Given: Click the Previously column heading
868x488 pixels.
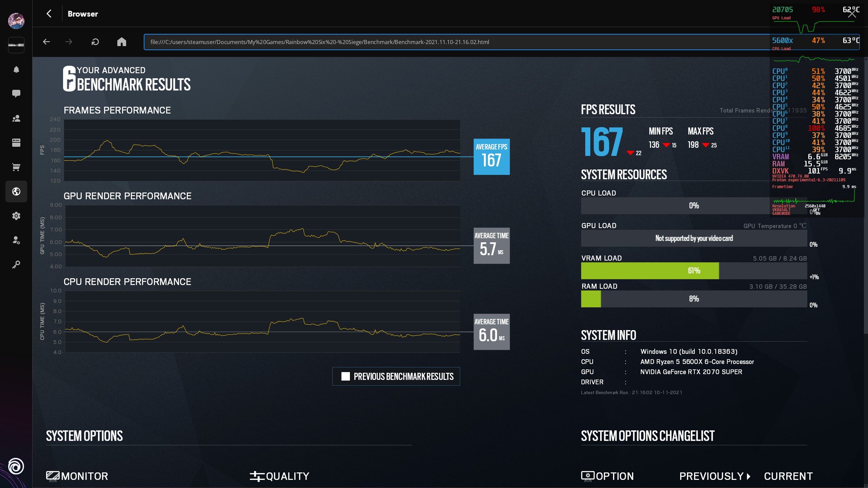Looking at the screenshot, I should click(711, 476).
